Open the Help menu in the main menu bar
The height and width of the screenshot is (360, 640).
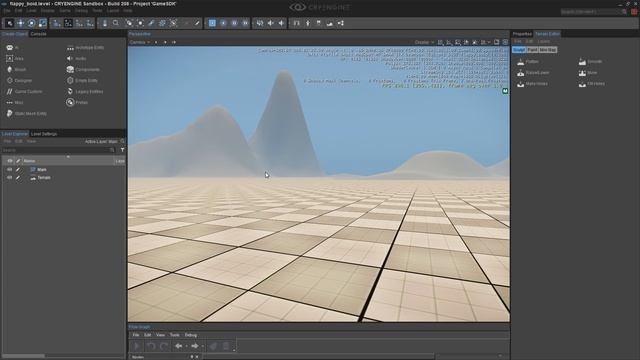point(128,11)
